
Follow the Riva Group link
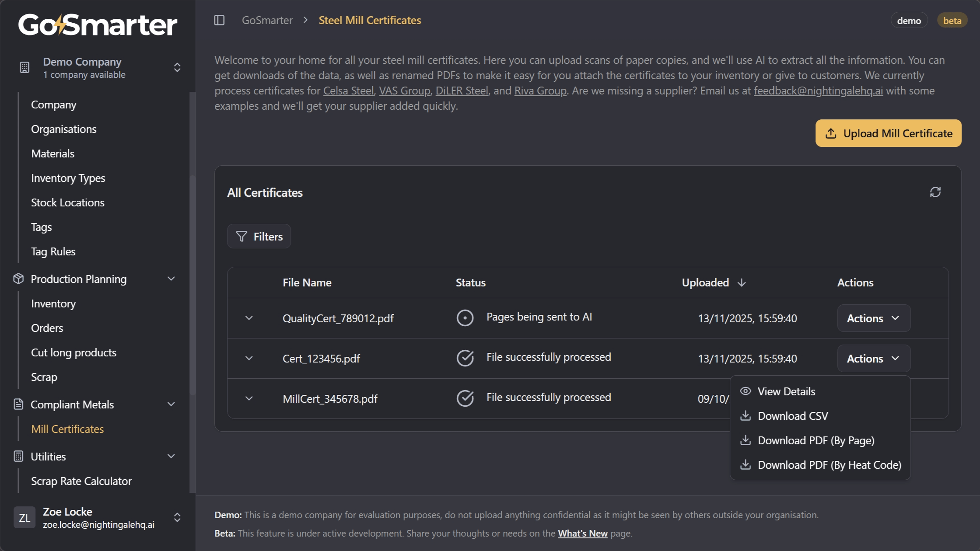point(540,91)
